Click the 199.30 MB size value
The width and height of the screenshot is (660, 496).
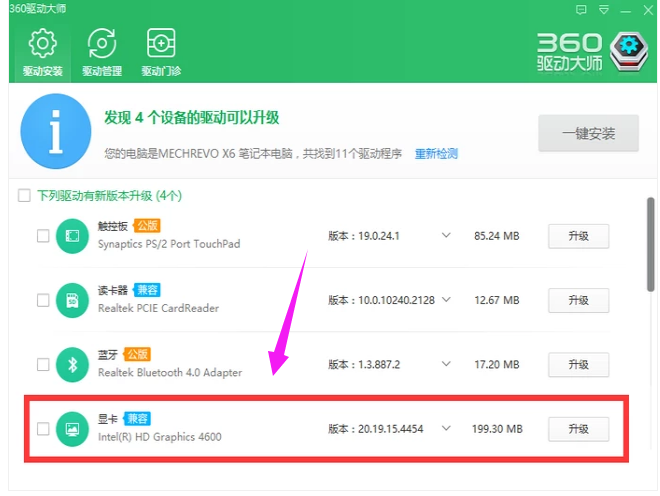coord(497,429)
